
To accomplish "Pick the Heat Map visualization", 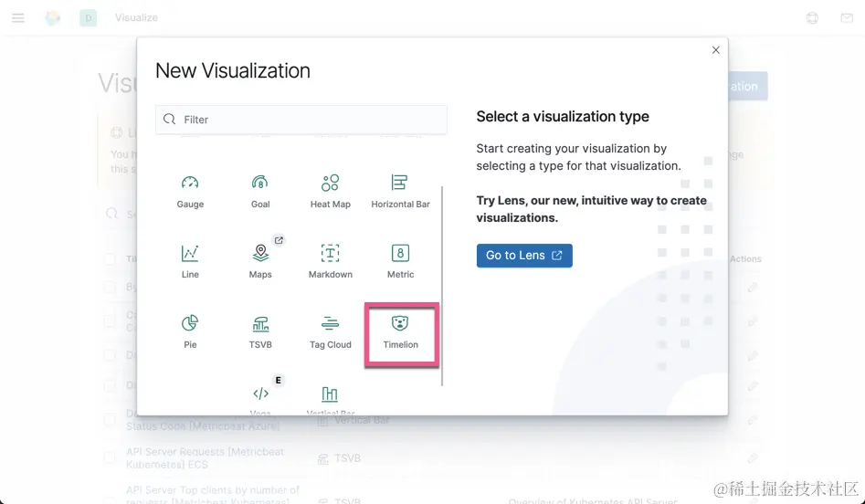I will coord(330,193).
